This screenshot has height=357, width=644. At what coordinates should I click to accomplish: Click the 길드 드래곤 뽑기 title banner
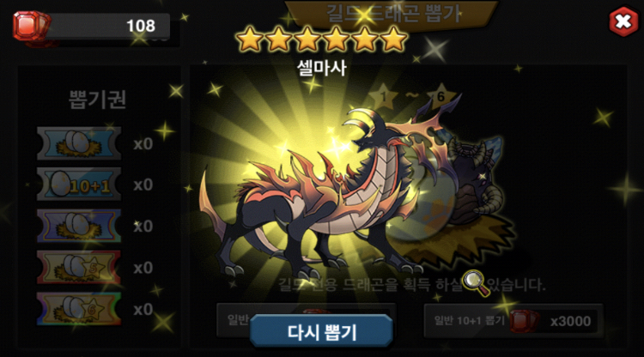coord(392,13)
